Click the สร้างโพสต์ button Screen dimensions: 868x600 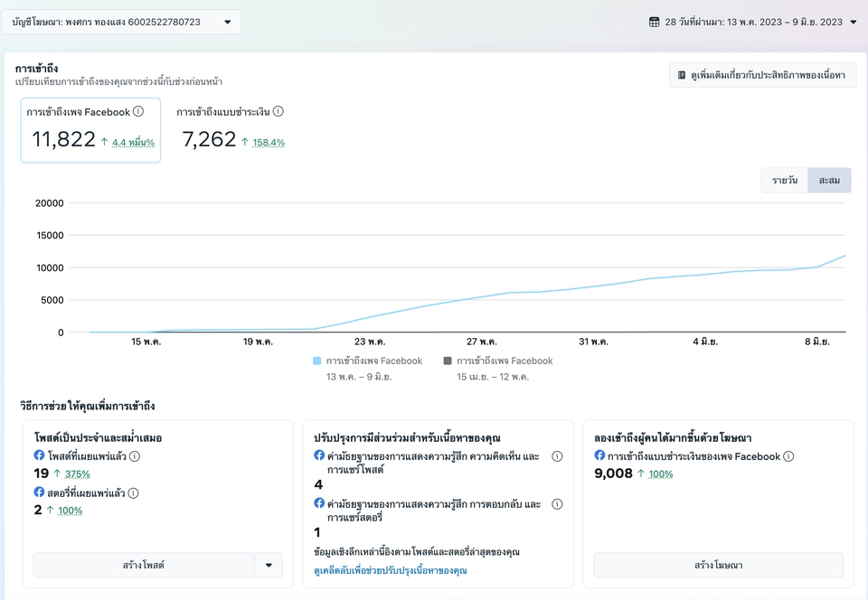coord(144,565)
